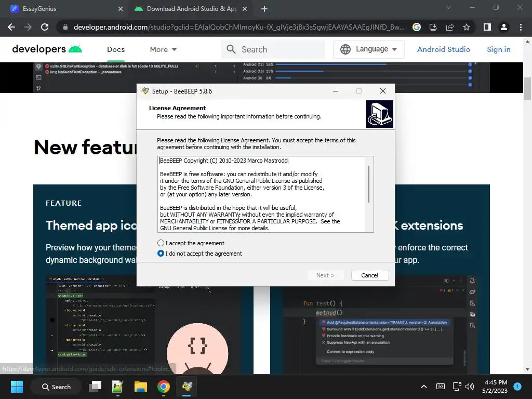The width and height of the screenshot is (532, 399).
Task: Share this page icon in Chrome
Action: tap(450, 27)
